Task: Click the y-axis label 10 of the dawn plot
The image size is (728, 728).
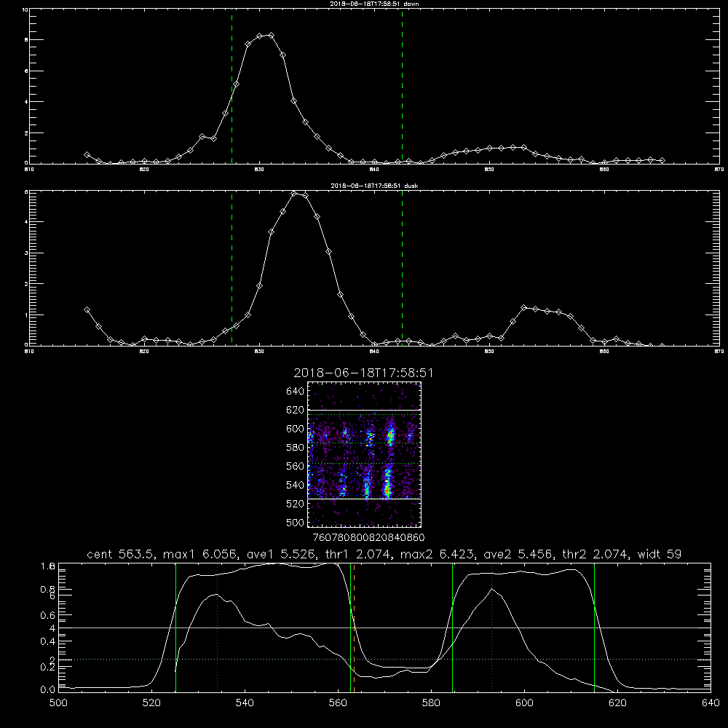Action: 25,9
